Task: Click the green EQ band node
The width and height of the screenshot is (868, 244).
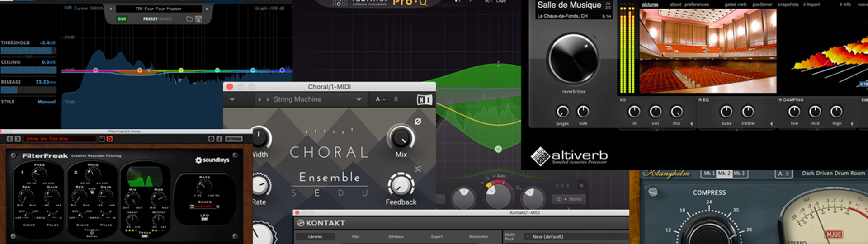Action: pyautogui.click(x=498, y=149)
